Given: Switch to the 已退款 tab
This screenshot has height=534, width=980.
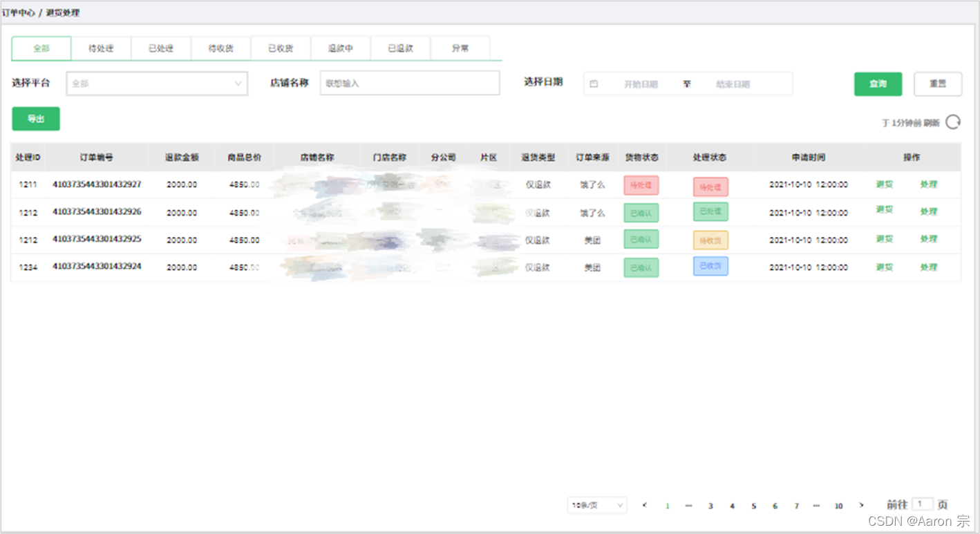Looking at the screenshot, I should [401, 48].
